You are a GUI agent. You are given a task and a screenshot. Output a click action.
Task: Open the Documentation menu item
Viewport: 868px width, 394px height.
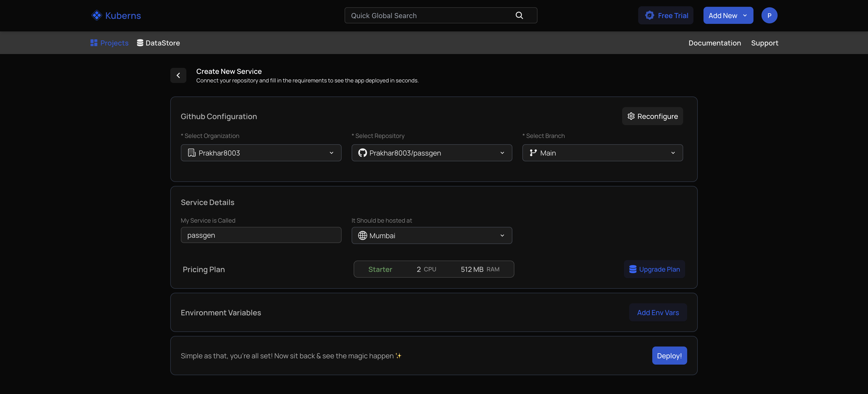point(715,42)
